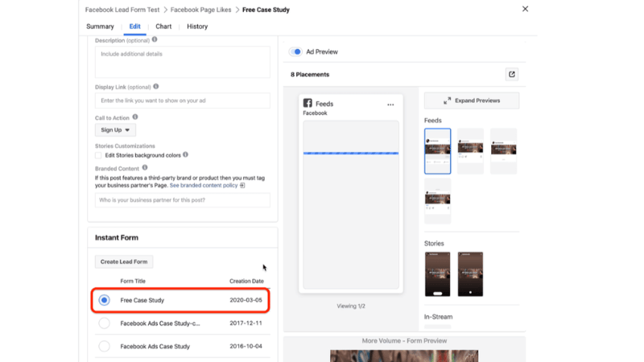The height and width of the screenshot is (362, 644).
Task: Select the 2016 Facebook Ads Case Study radio
Action: click(105, 347)
